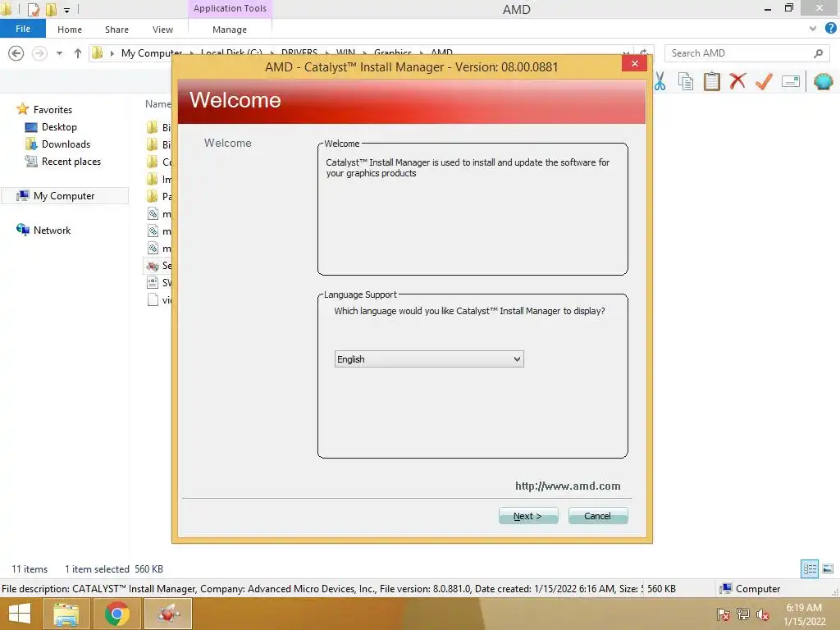Open the Customize Quick Access Toolbar dropdown

pos(67,10)
